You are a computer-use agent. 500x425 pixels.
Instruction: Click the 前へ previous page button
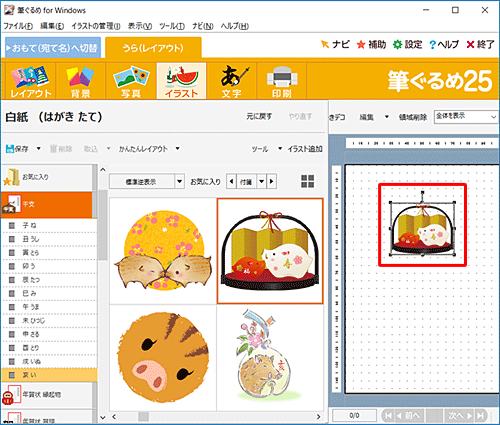[410, 416]
